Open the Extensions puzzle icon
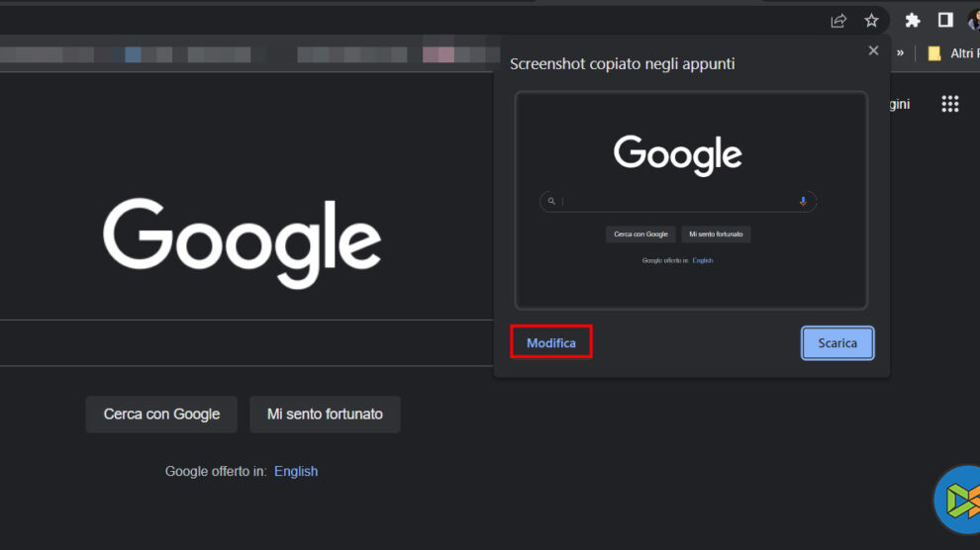 click(x=913, y=21)
